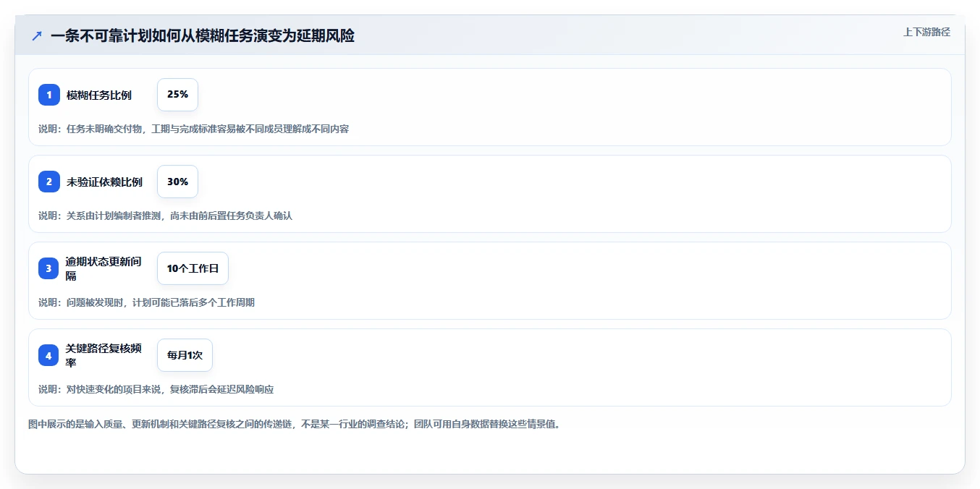This screenshot has width=980, height=489.
Task: Click the step 4 number badge
Action: click(x=49, y=355)
